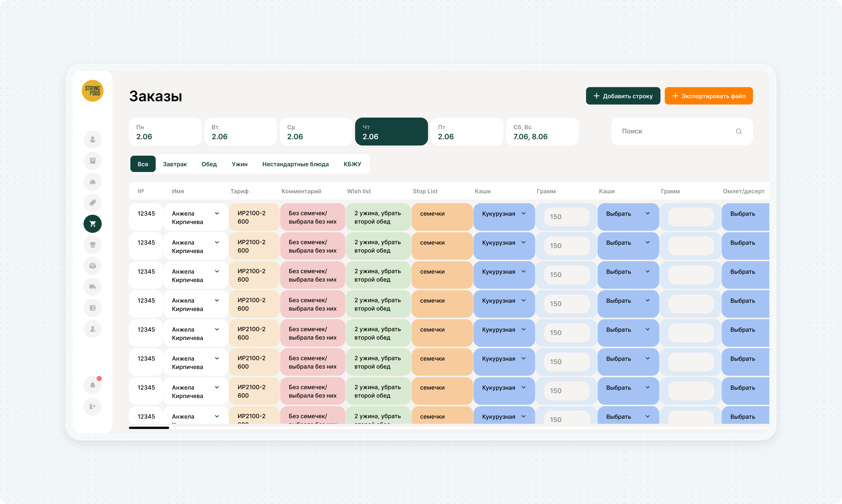Open the chef hat sidebar icon
The image size is (842, 504).
pos(92,245)
